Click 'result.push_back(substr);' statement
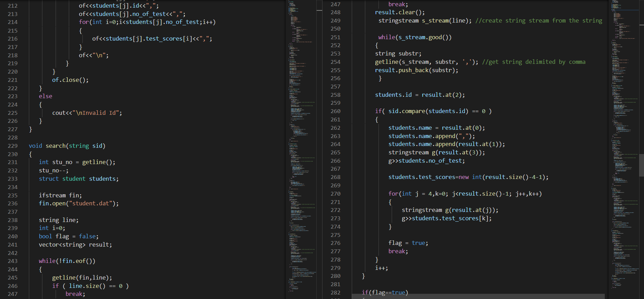The height and width of the screenshot is (299, 644). [417, 70]
